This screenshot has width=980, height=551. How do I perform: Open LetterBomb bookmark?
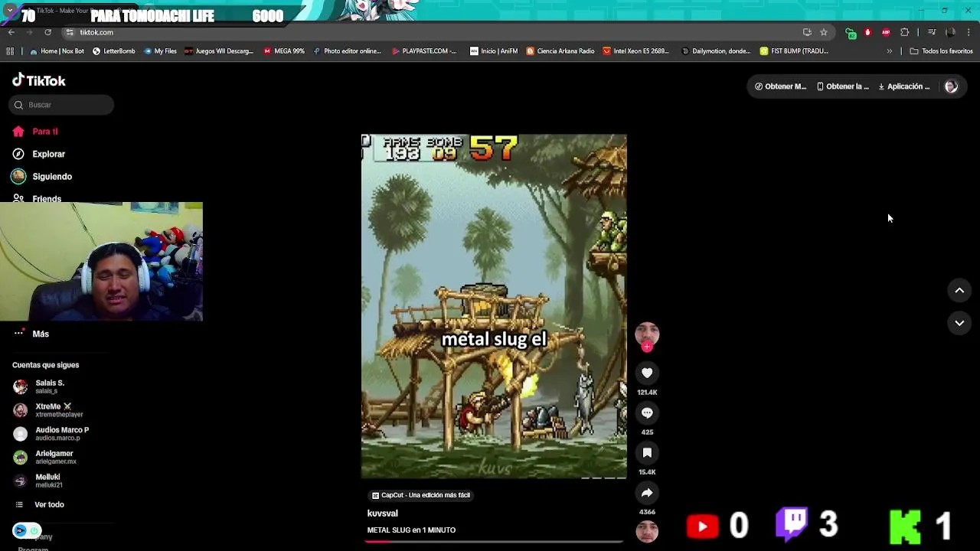click(x=113, y=51)
